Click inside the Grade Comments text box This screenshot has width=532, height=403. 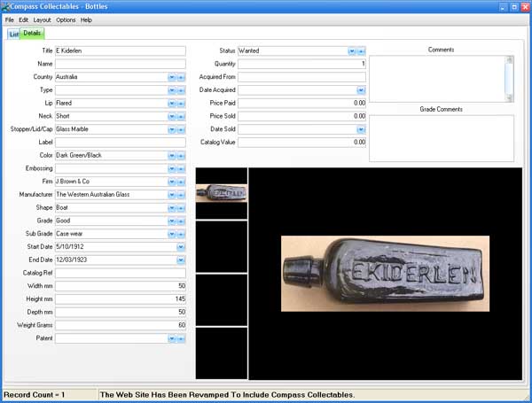coord(442,138)
